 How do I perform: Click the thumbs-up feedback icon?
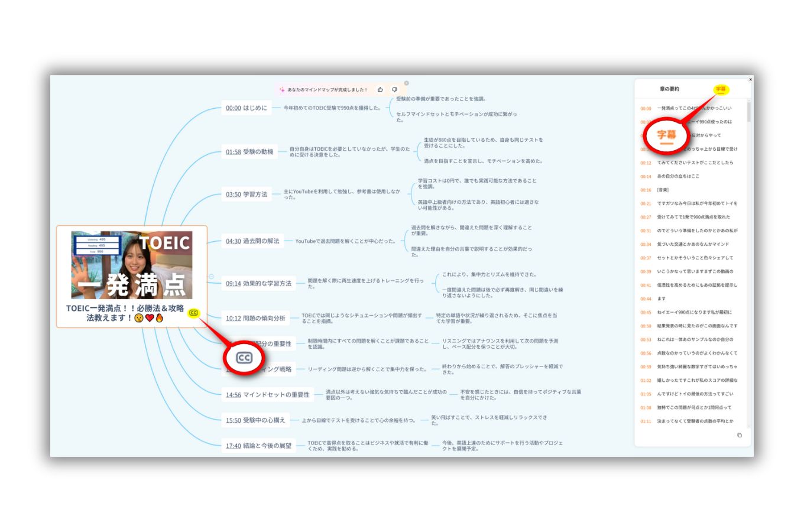380,90
